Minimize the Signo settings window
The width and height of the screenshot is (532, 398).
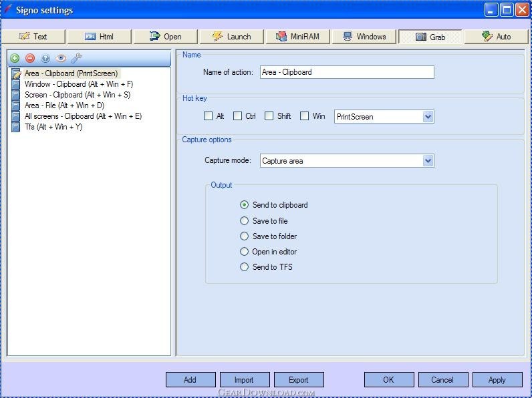(x=491, y=10)
